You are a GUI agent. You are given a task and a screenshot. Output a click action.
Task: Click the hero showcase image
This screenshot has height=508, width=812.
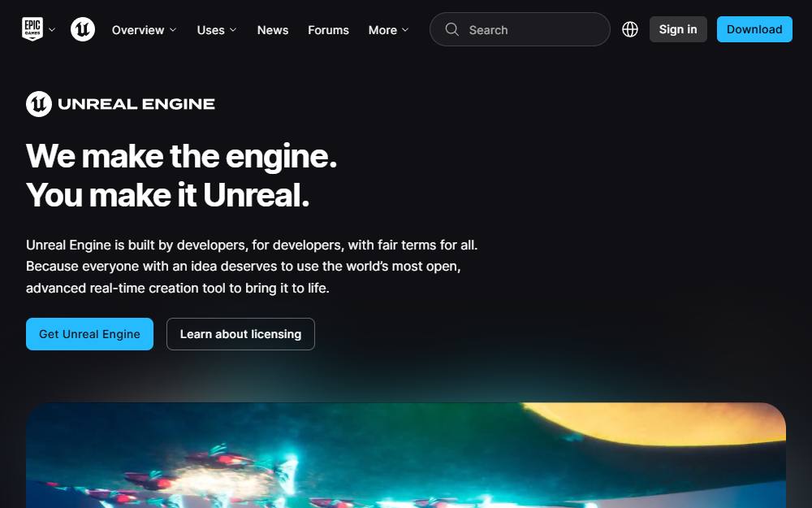(x=406, y=455)
